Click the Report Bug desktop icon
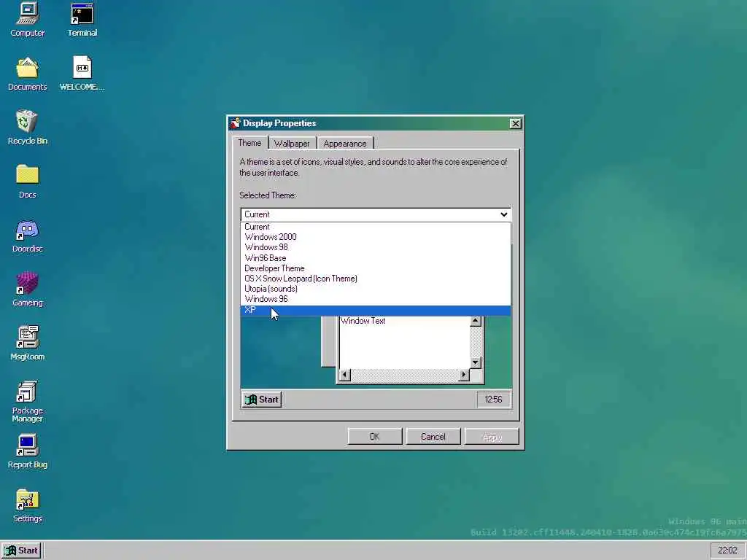Image resolution: width=747 pixels, height=560 pixels. tap(27, 451)
